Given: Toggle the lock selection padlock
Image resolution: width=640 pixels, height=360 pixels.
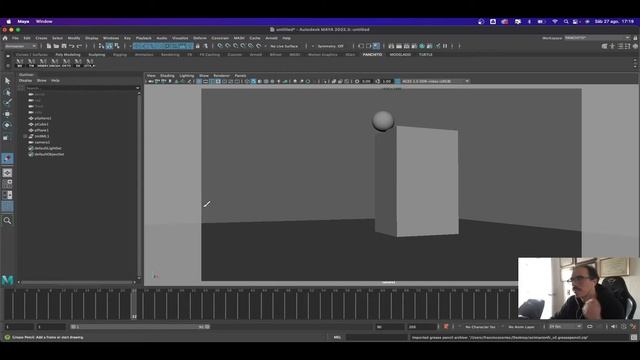Looking at the screenshot, I should [198, 46].
